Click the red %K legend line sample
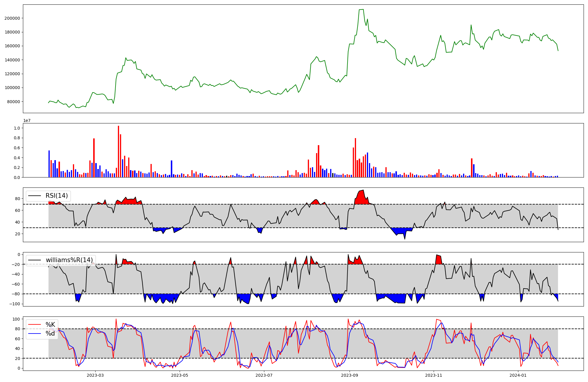588x382 pixels. 34,324
